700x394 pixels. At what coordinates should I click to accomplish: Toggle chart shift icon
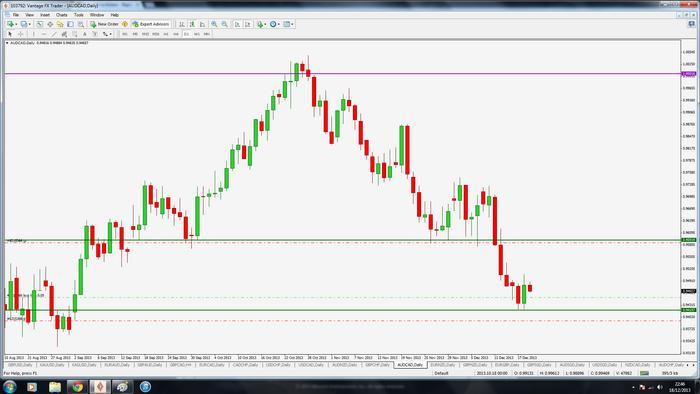pyautogui.click(x=248, y=24)
